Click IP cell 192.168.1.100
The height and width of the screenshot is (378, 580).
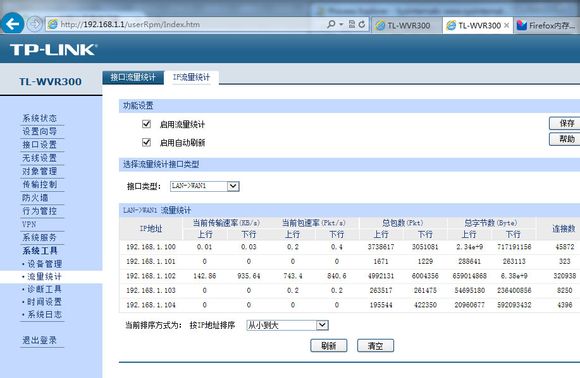pos(151,247)
